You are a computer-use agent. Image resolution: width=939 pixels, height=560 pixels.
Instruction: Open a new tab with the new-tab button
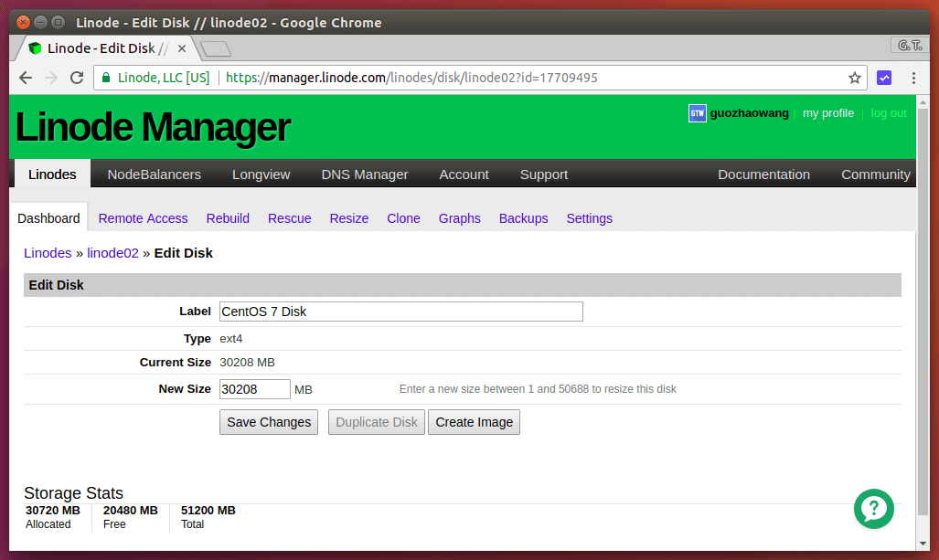pyautogui.click(x=215, y=48)
